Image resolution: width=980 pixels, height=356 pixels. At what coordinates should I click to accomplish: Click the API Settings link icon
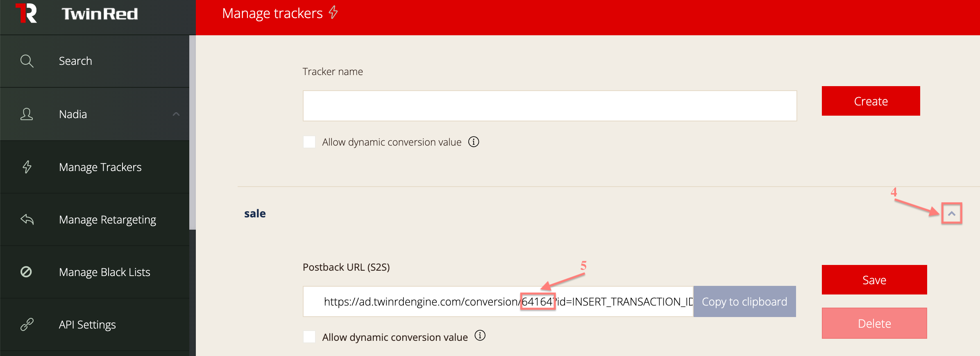27,324
